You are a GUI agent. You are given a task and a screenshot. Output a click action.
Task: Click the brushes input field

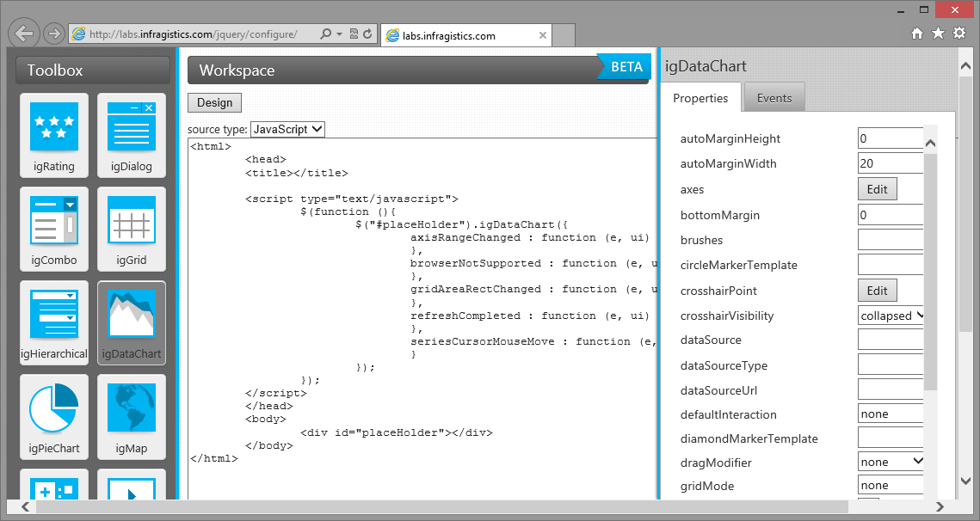[x=891, y=240]
